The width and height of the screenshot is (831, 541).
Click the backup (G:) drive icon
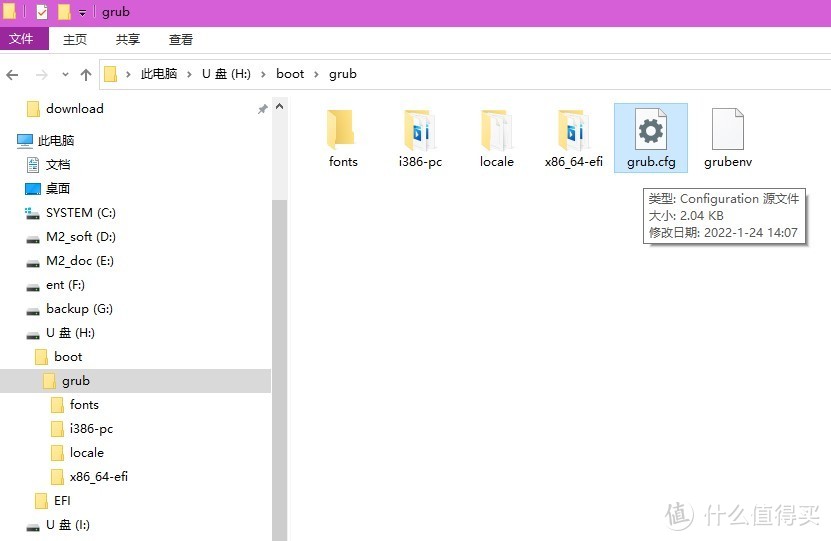[x=33, y=311]
